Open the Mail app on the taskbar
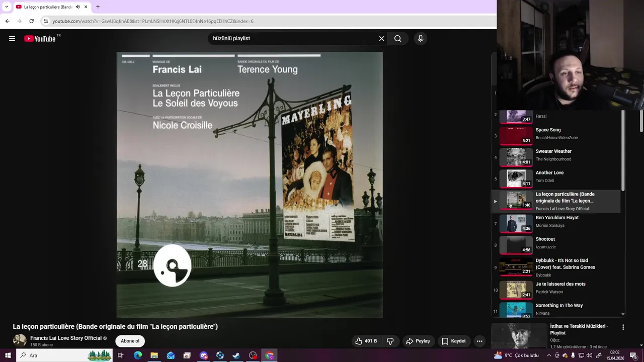644x362 pixels. 171,355
